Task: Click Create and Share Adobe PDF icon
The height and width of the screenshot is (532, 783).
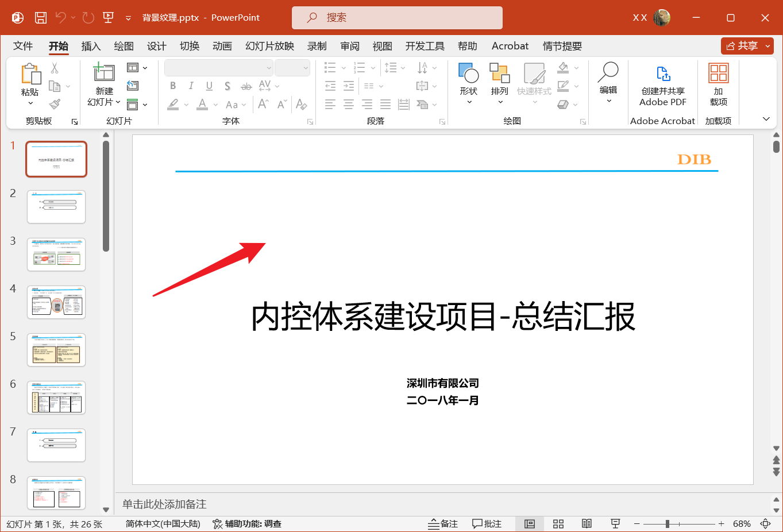Action: 663,75
